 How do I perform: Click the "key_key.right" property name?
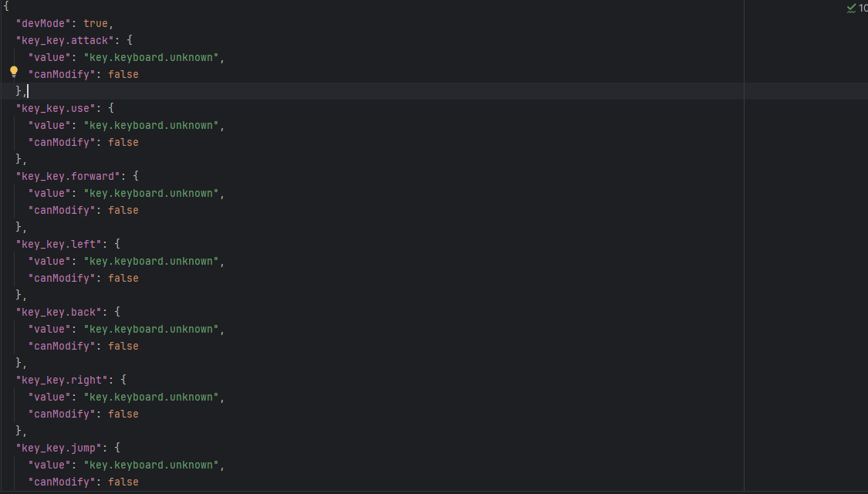[62, 380]
